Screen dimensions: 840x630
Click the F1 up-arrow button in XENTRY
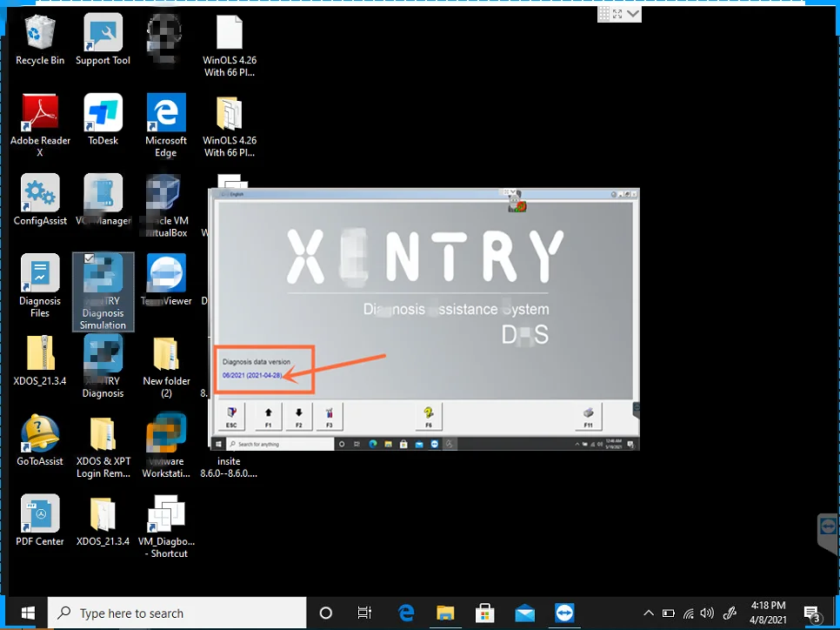click(269, 417)
